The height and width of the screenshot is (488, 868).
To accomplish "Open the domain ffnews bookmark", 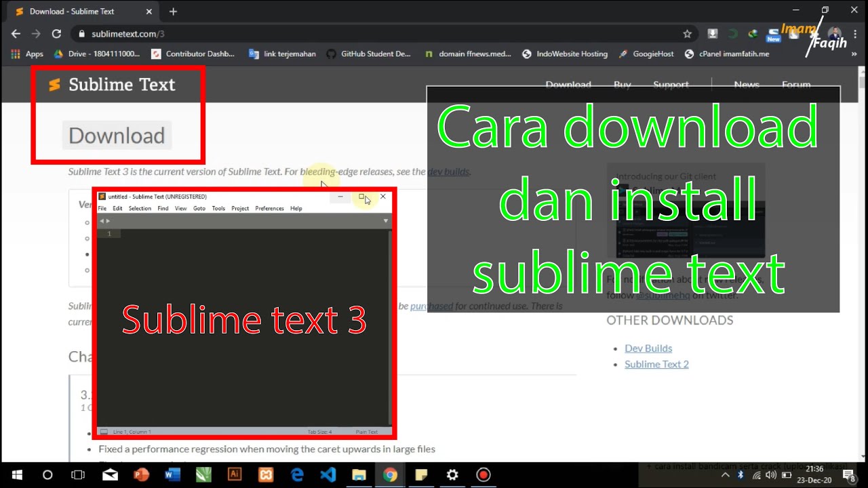I will click(x=468, y=54).
